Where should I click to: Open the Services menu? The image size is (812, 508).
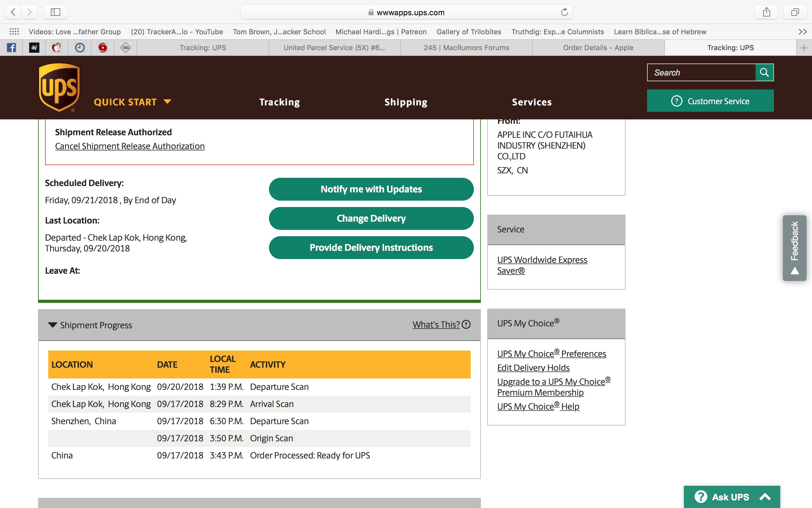click(x=532, y=102)
